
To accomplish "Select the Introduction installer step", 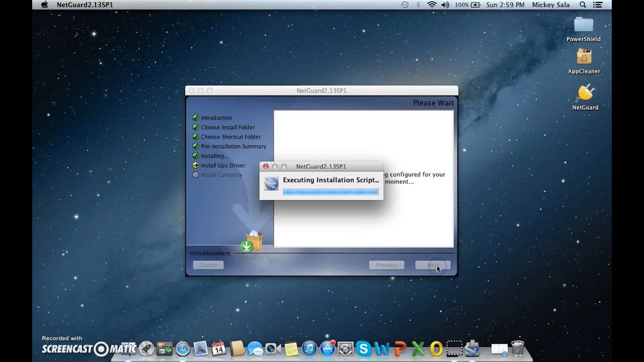I will click(x=216, y=118).
